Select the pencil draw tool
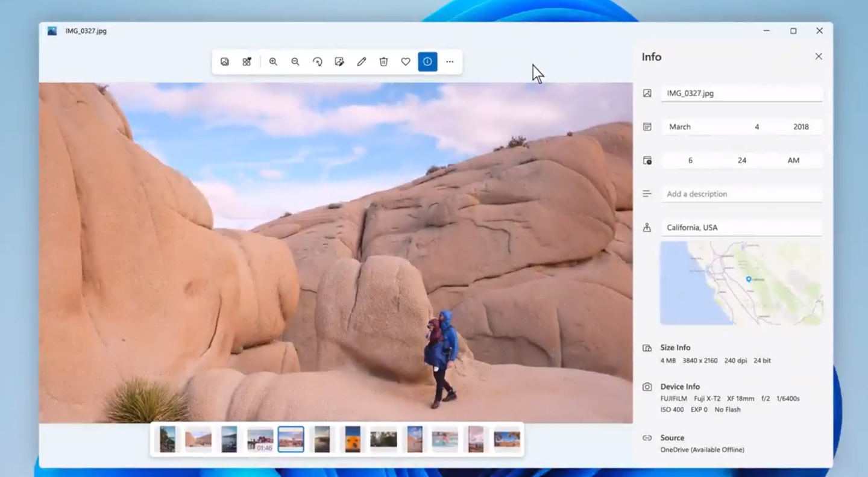The width and height of the screenshot is (868, 477). click(x=362, y=61)
